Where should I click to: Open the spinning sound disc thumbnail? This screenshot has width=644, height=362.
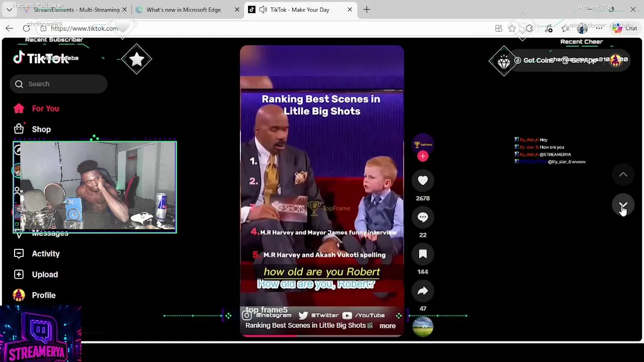click(423, 327)
